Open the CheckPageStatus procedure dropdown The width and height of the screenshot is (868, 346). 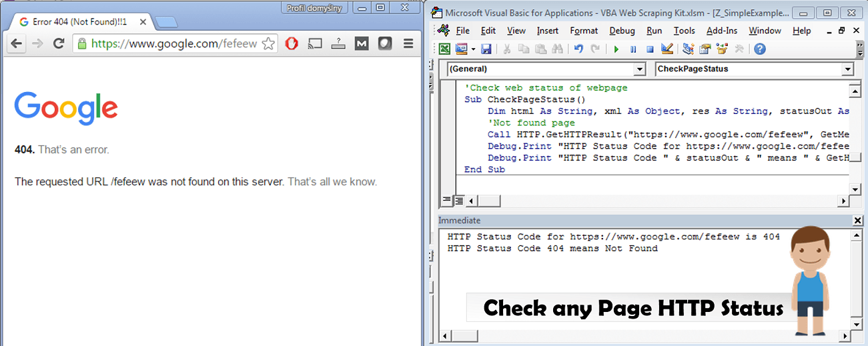(847, 69)
